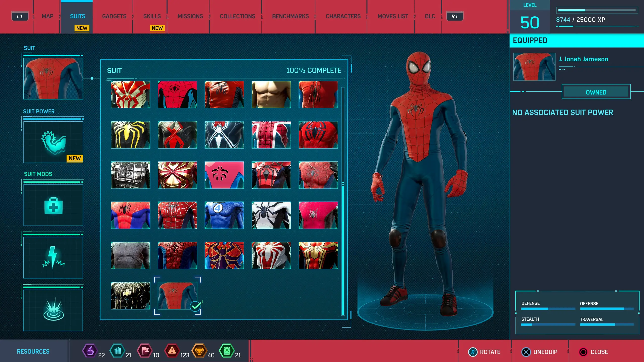Select the red and gold Iron Spider suit
This screenshot has width=644, height=362.
point(177,175)
